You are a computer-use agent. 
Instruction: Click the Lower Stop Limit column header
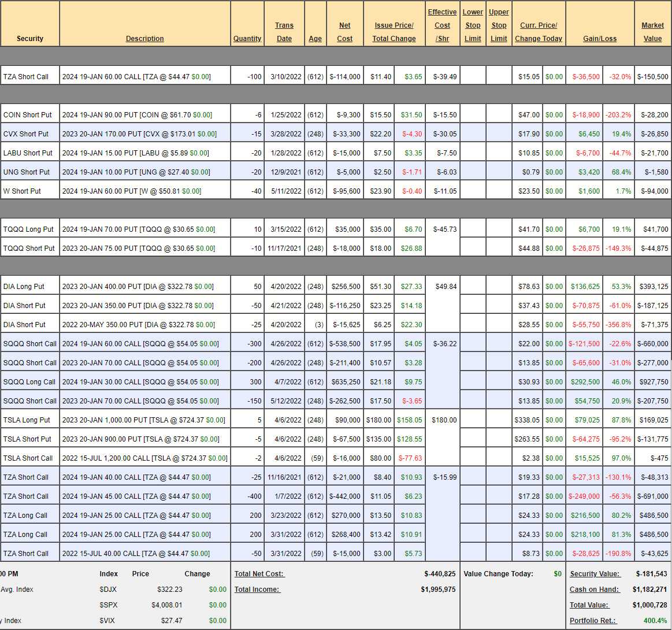[473, 25]
